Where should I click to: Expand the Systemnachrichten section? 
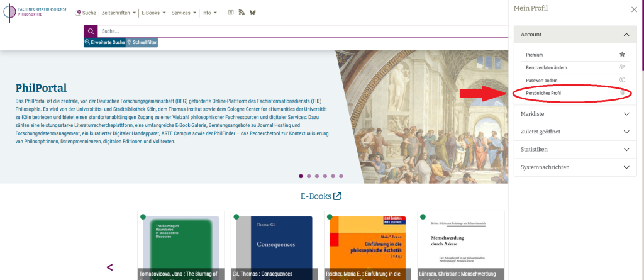coord(575,167)
